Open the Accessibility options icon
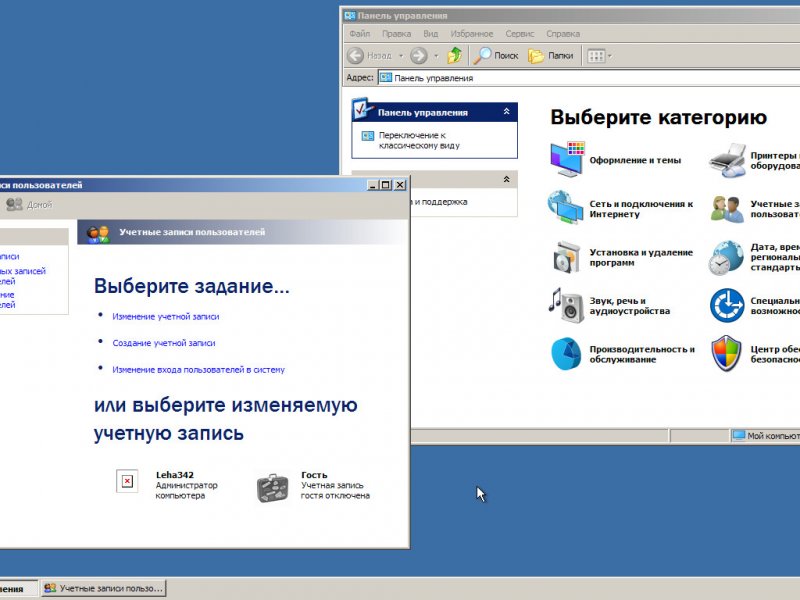 tap(727, 305)
